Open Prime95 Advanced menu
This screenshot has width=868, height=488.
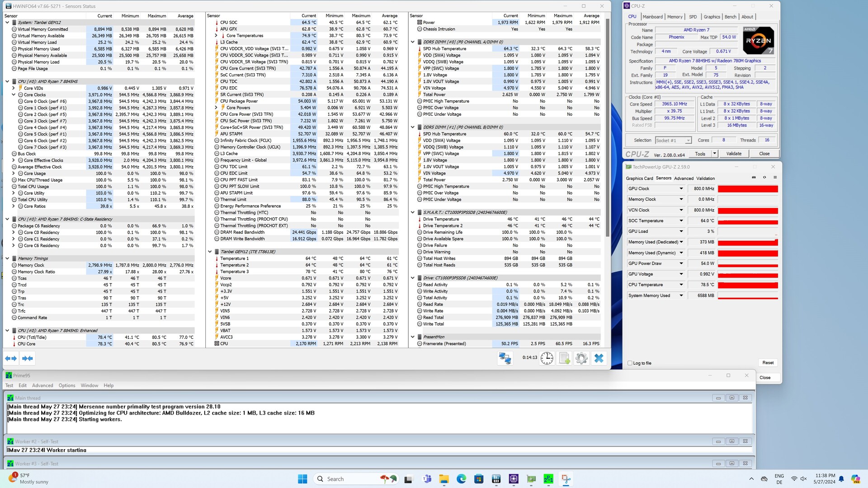pos(42,385)
